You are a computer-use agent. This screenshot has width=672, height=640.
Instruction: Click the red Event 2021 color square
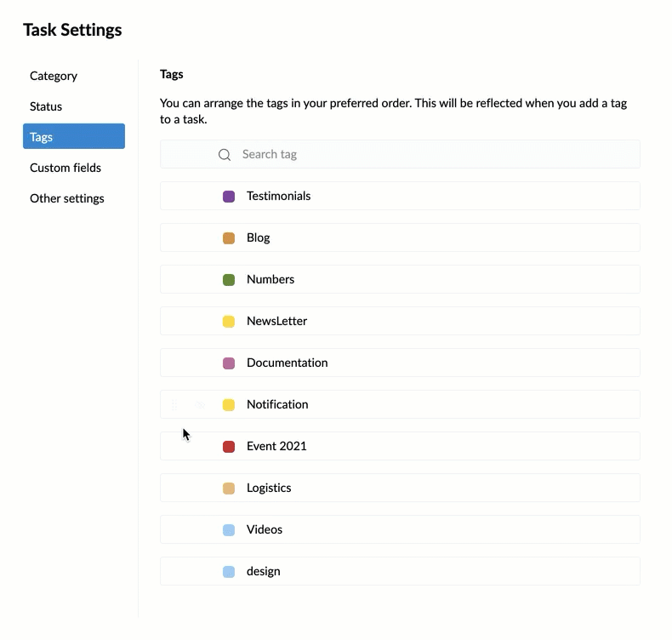point(229,446)
